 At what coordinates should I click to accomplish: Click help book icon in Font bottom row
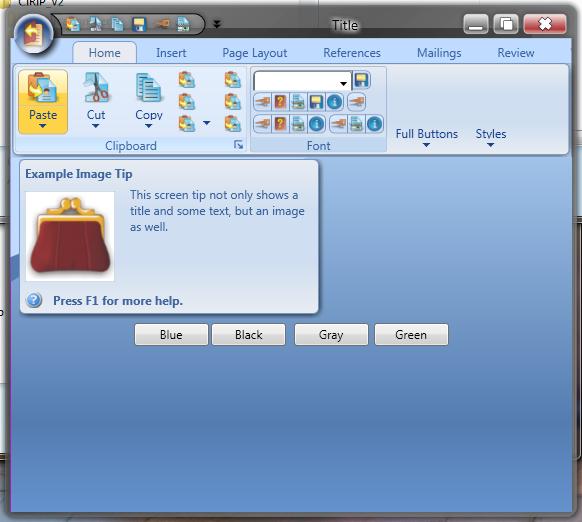[281, 124]
